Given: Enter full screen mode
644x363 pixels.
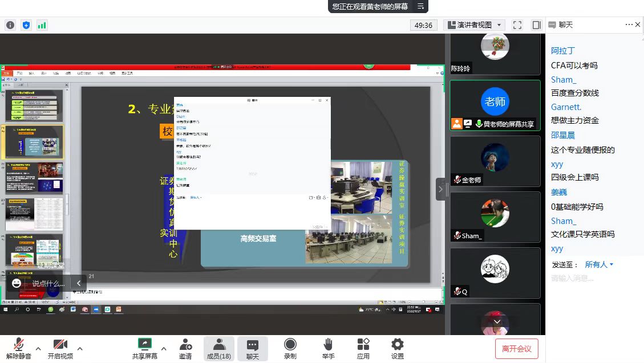Looking at the screenshot, I should pyautogui.click(x=517, y=25).
